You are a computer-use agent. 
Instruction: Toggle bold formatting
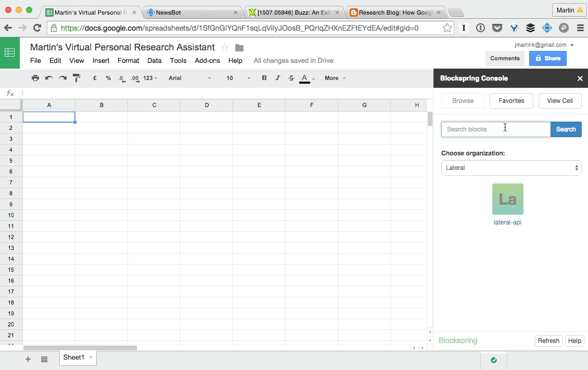pyautogui.click(x=264, y=78)
